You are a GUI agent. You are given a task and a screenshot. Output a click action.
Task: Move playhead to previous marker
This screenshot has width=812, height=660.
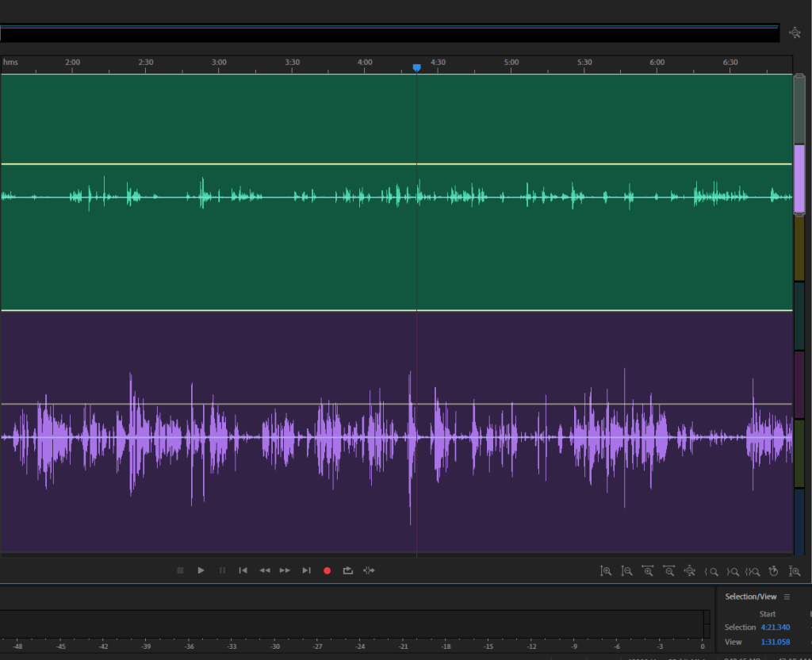click(x=243, y=570)
